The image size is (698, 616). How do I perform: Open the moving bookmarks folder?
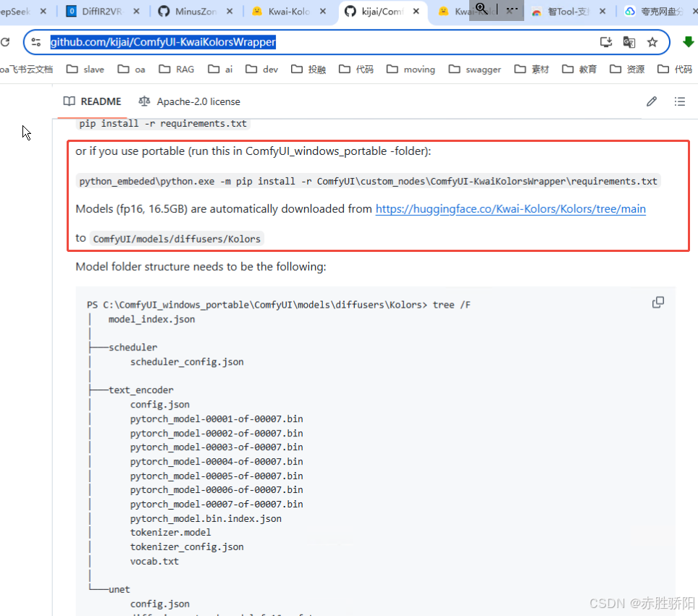click(x=411, y=69)
